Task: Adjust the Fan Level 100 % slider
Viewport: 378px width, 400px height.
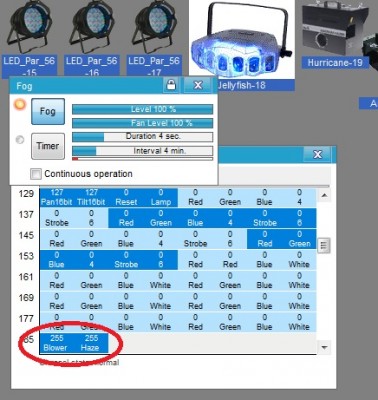Action: [x=143, y=123]
